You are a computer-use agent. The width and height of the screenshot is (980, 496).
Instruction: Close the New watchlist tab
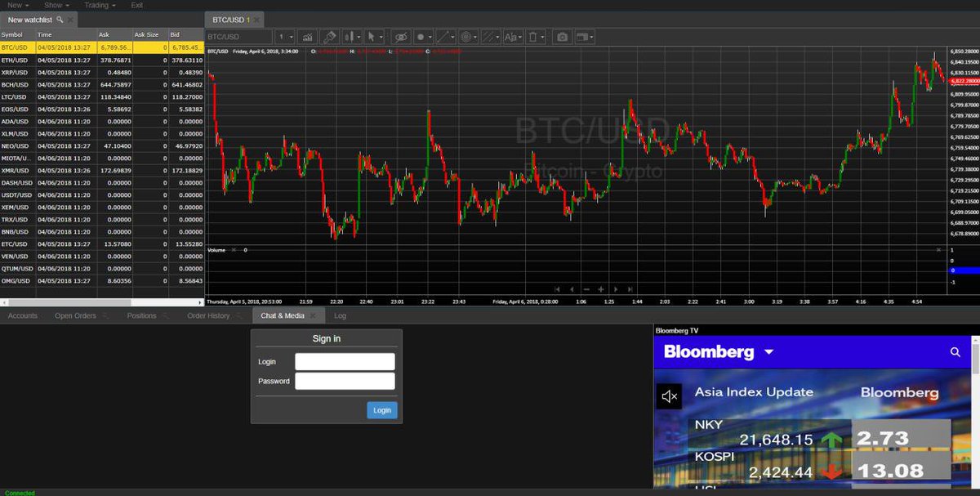[x=70, y=19]
